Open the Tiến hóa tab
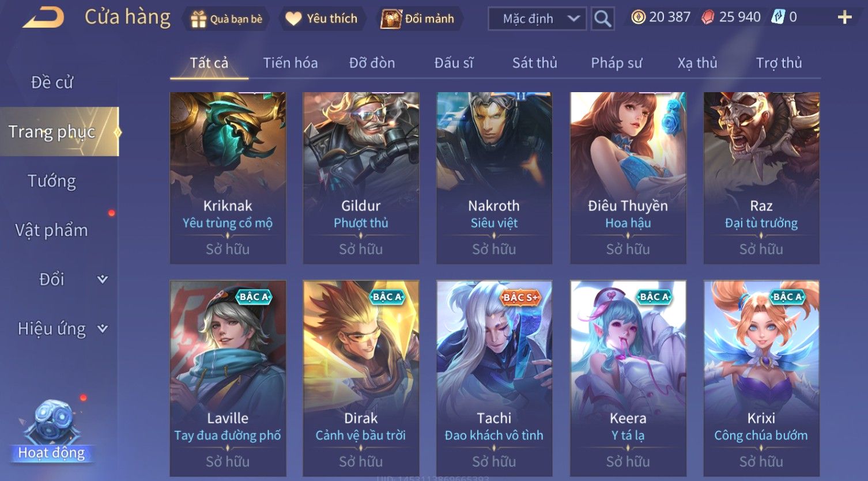The width and height of the screenshot is (868, 481). point(290,63)
